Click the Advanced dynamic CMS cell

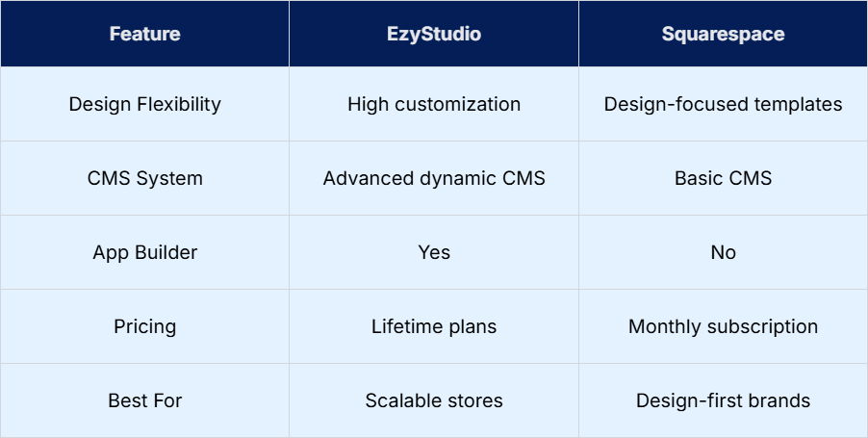tap(434, 178)
